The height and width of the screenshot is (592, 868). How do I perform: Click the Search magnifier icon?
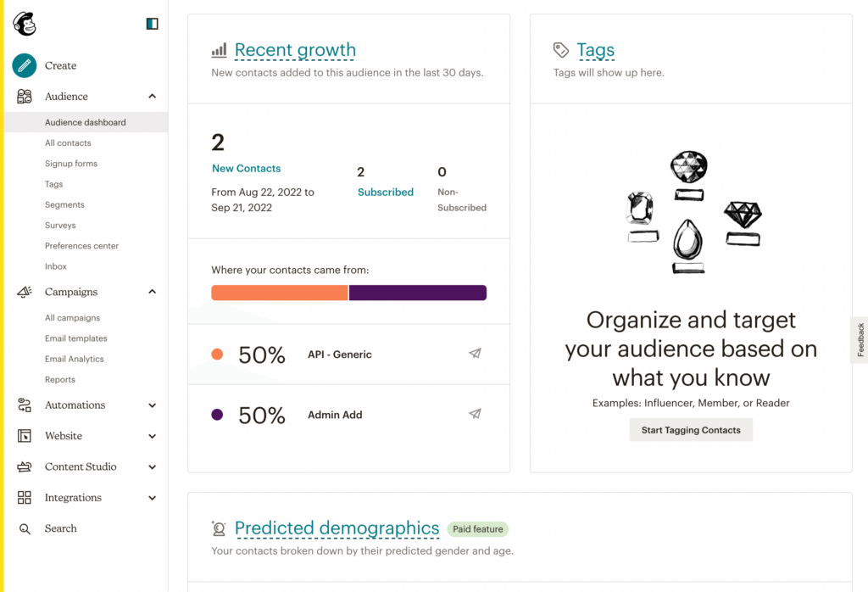coord(24,528)
